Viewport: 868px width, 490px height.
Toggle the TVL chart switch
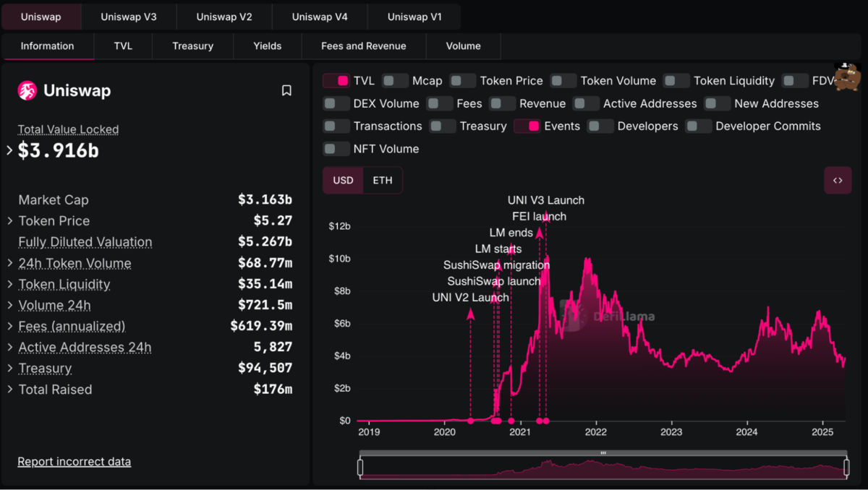[336, 81]
